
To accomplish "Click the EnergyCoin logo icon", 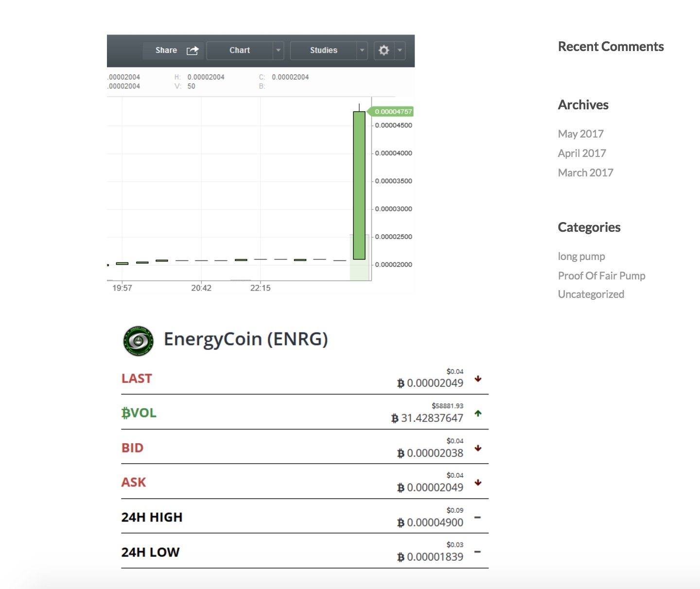I will [138, 340].
